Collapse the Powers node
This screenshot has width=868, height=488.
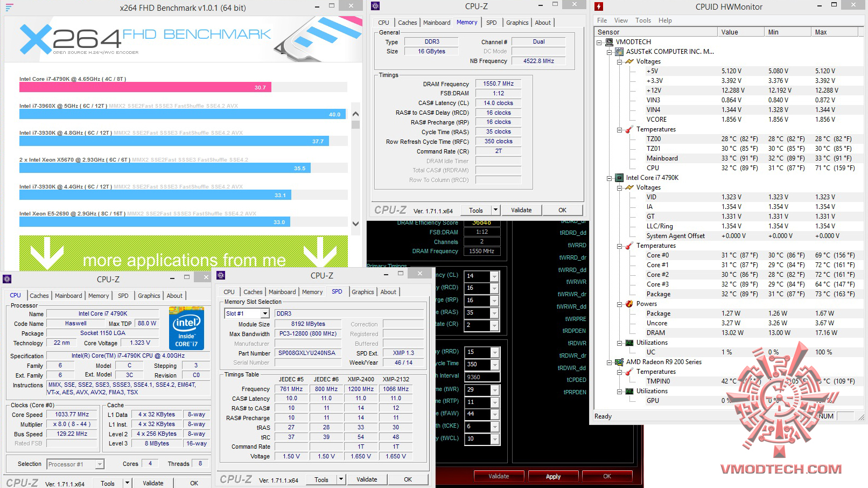point(620,304)
